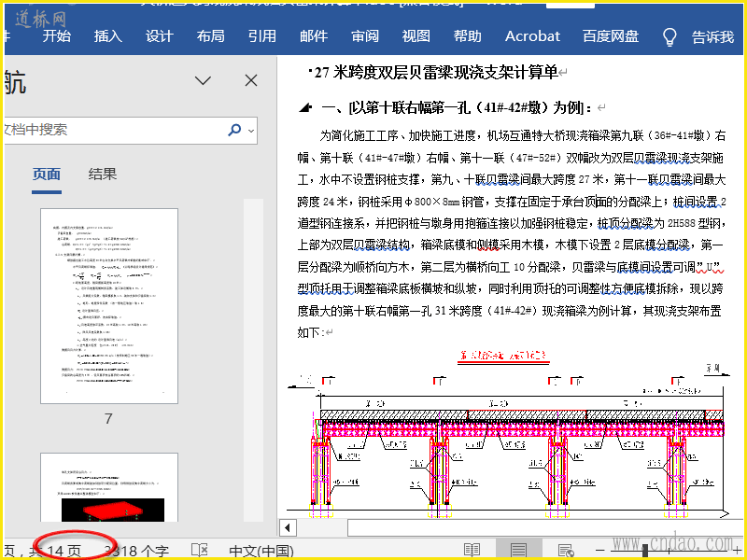Click the lightbulb Tell Me icon

click(669, 36)
